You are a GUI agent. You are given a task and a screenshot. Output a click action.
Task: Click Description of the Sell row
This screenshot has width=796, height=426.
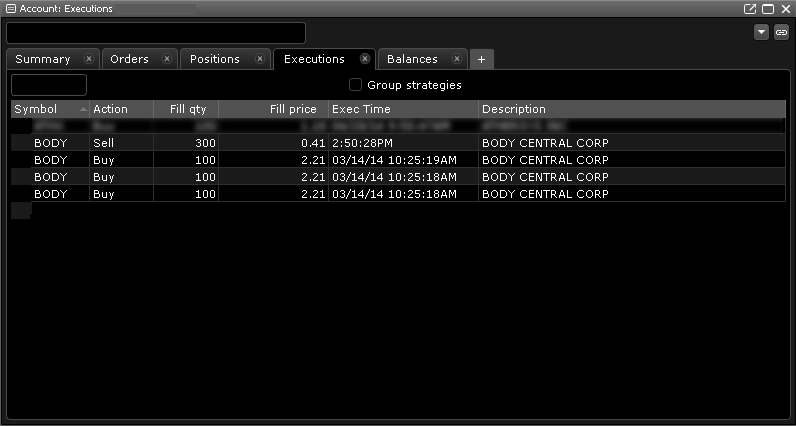coord(632,143)
